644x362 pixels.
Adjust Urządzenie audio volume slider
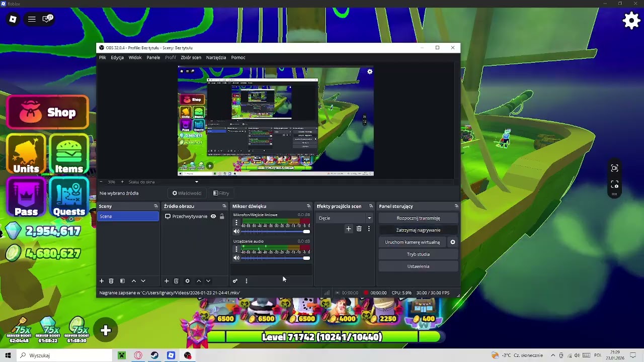pyautogui.click(x=275, y=258)
